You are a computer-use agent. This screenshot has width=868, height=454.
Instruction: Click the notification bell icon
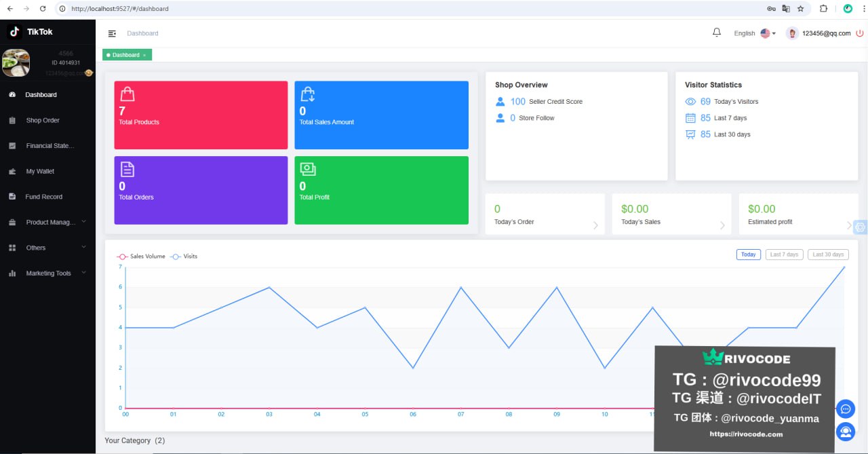(717, 33)
